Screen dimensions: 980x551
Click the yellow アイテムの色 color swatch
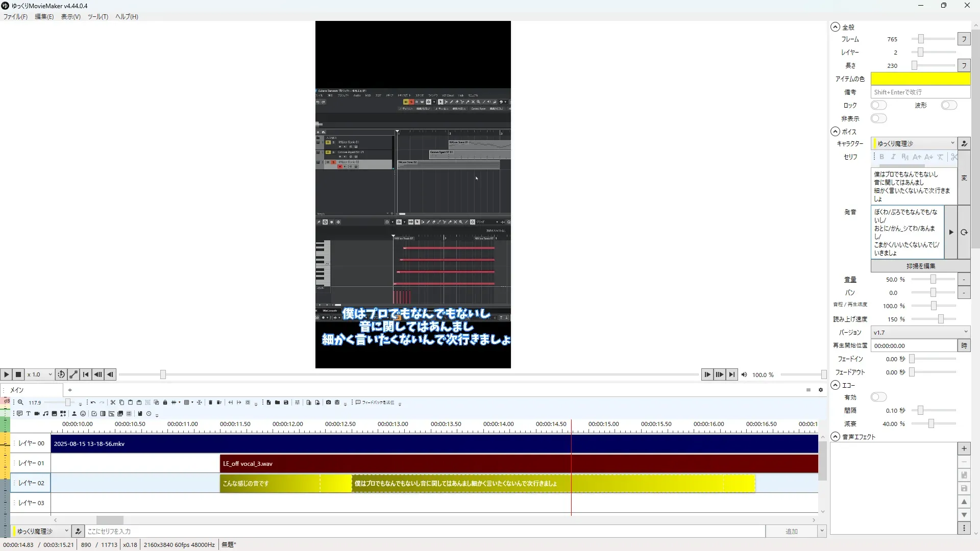pyautogui.click(x=920, y=79)
